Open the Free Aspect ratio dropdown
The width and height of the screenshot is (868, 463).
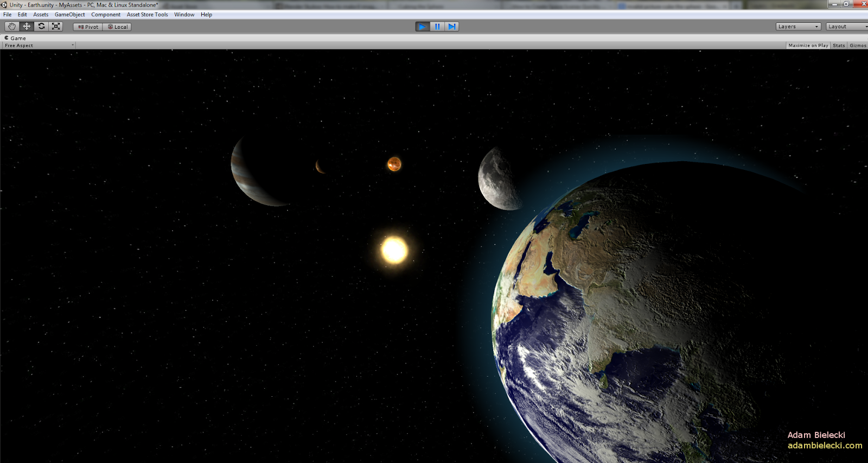pyautogui.click(x=39, y=46)
